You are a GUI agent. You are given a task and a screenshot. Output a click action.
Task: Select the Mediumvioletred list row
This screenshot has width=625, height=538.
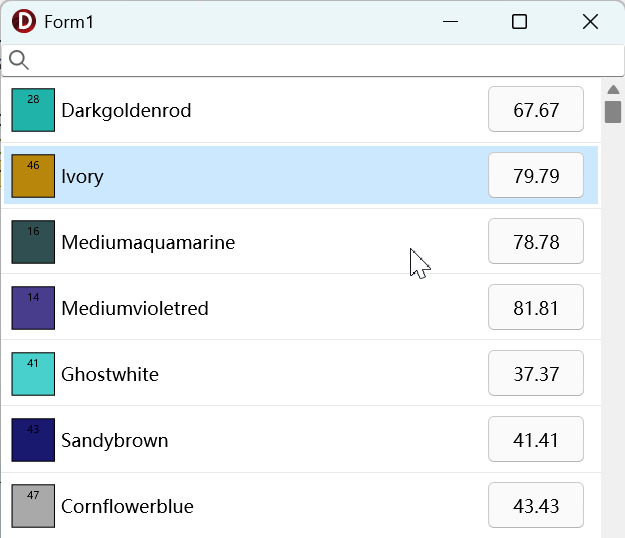pyautogui.click(x=300, y=308)
